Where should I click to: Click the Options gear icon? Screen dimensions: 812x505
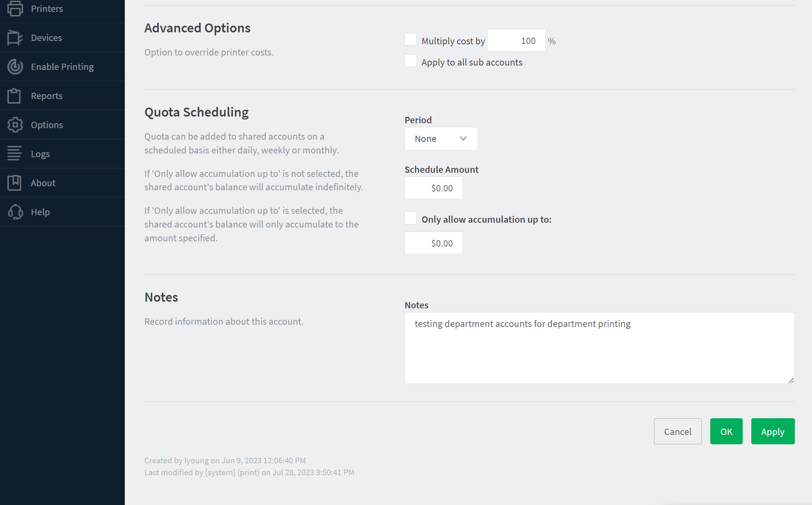[x=15, y=125]
